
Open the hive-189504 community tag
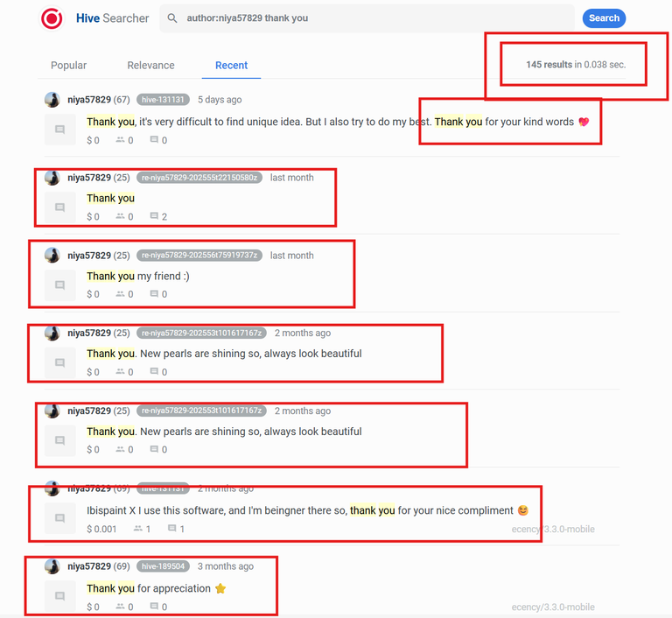[x=163, y=566]
